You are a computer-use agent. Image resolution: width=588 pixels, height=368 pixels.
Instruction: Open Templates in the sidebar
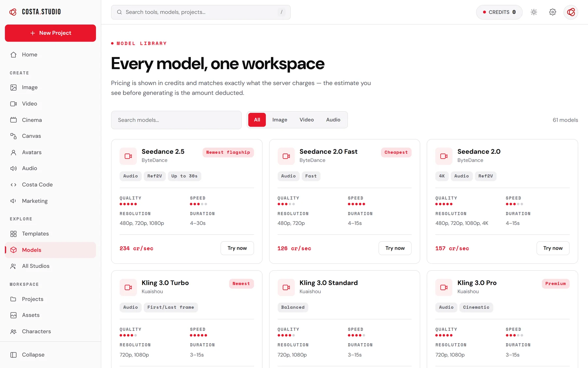coord(50,234)
